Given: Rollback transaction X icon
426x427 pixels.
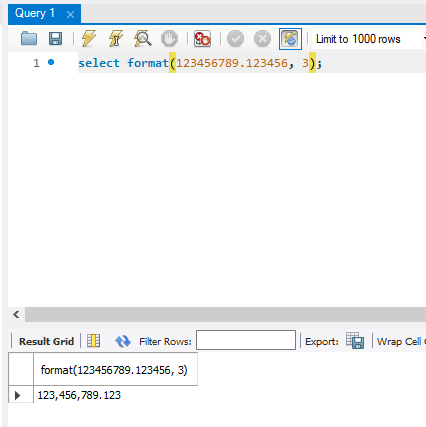Looking at the screenshot, I should 262,39.
